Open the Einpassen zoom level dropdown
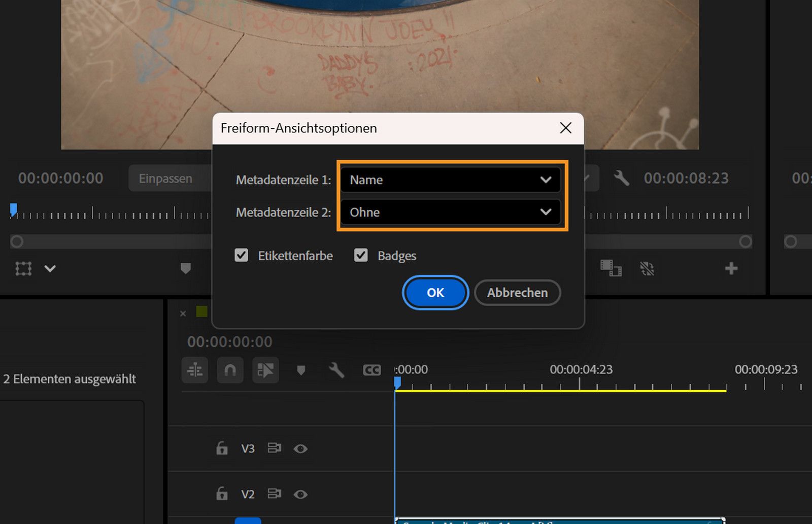Screen dimensions: 812x524 click(x=170, y=178)
